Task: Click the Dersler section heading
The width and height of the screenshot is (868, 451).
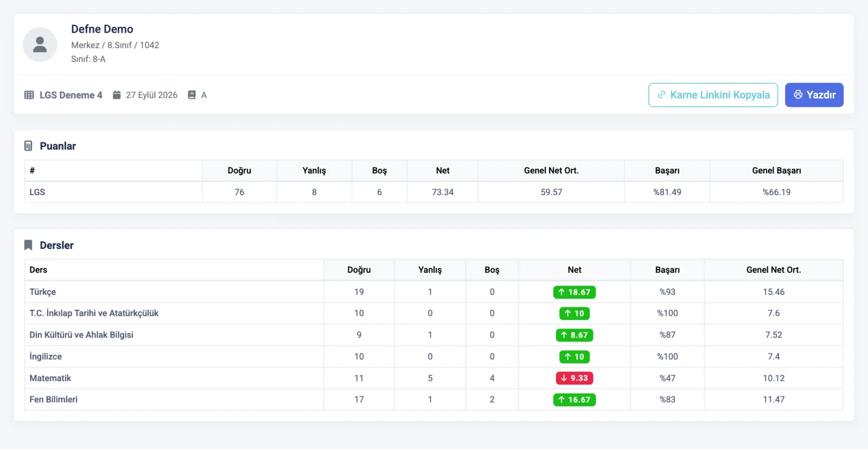Action: (56, 245)
